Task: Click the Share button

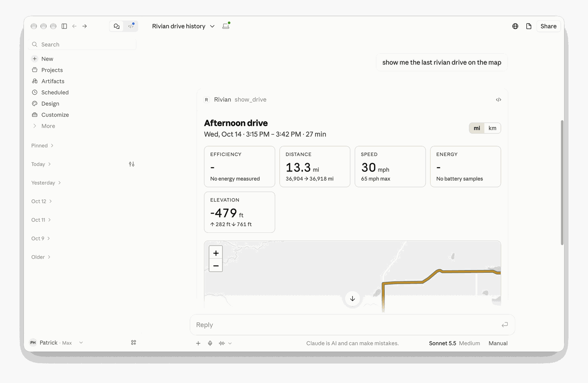Action: [x=548, y=26]
